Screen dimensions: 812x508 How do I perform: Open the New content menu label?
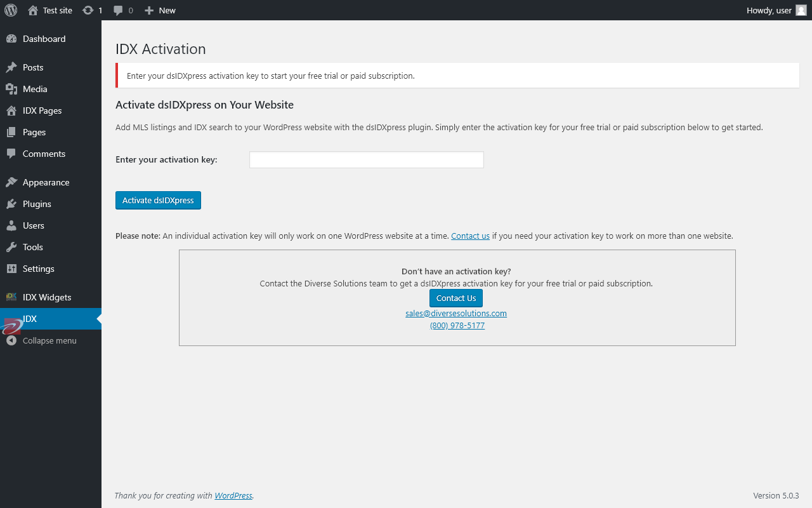point(167,10)
